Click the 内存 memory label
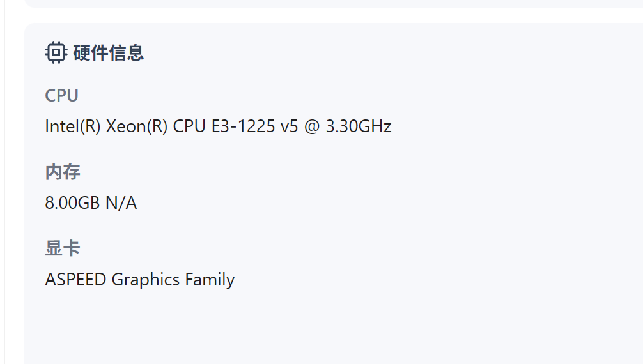643x364 pixels. pos(63,172)
